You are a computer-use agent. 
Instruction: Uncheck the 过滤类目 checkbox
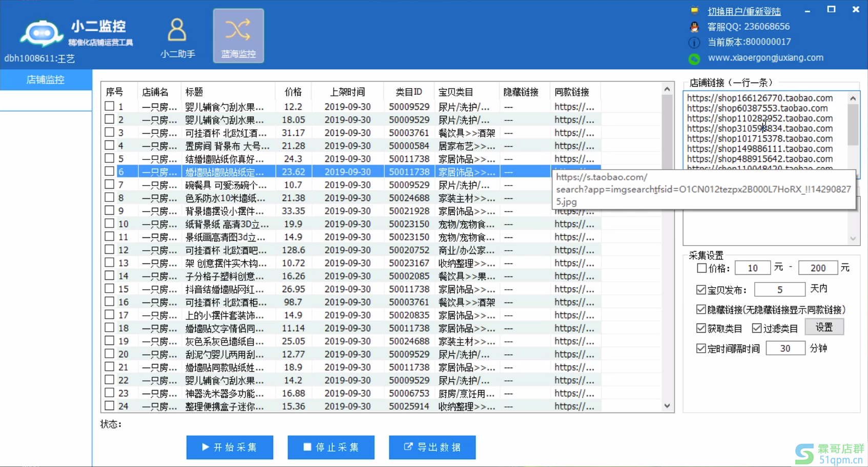click(x=757, y=328)
